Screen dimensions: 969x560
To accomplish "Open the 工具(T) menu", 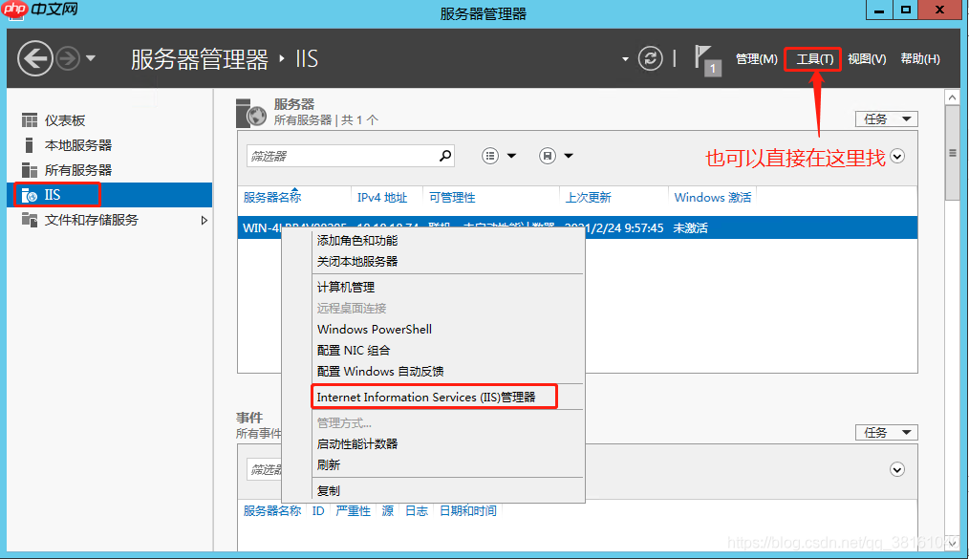I will tap(813, 58).
